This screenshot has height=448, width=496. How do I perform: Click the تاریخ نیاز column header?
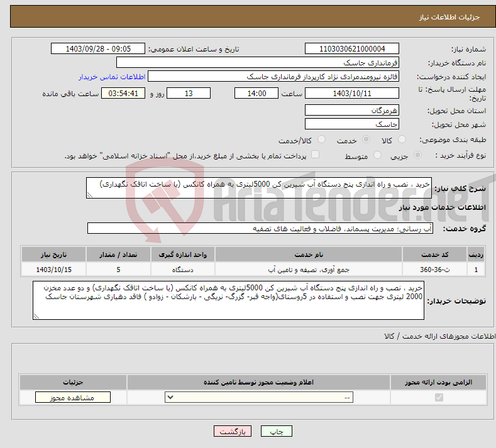pyautogui.click(x=53, y=254)
